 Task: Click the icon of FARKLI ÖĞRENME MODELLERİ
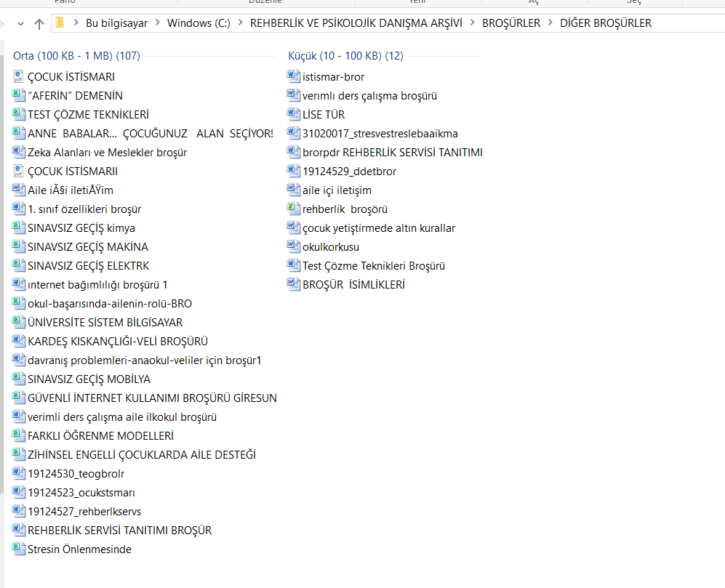[x=18, y=436]
